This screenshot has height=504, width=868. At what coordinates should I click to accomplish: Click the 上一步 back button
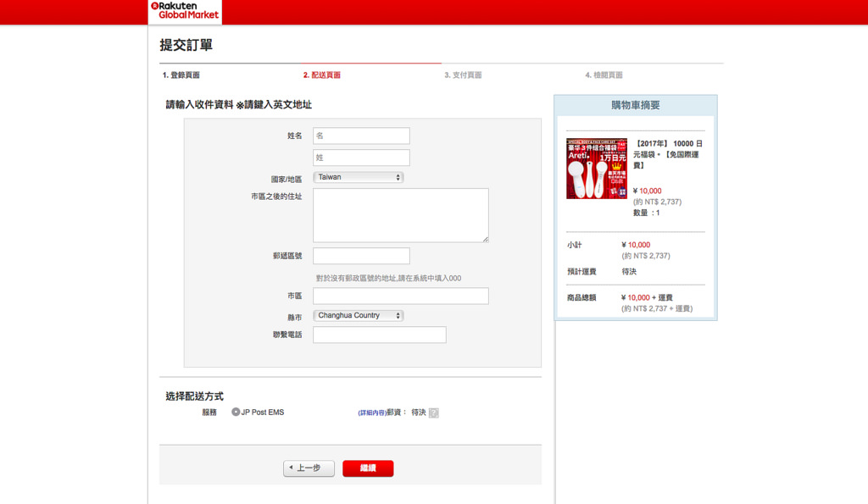(309, 468)
